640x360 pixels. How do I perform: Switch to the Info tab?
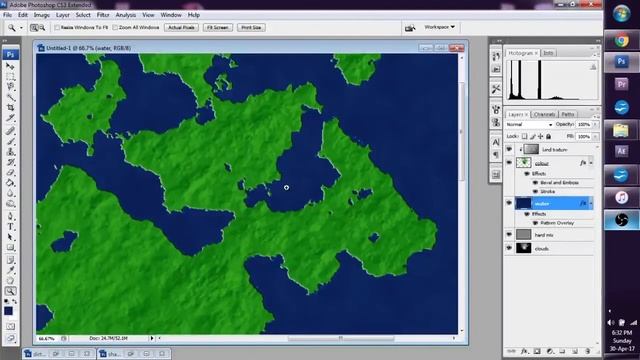548,53
